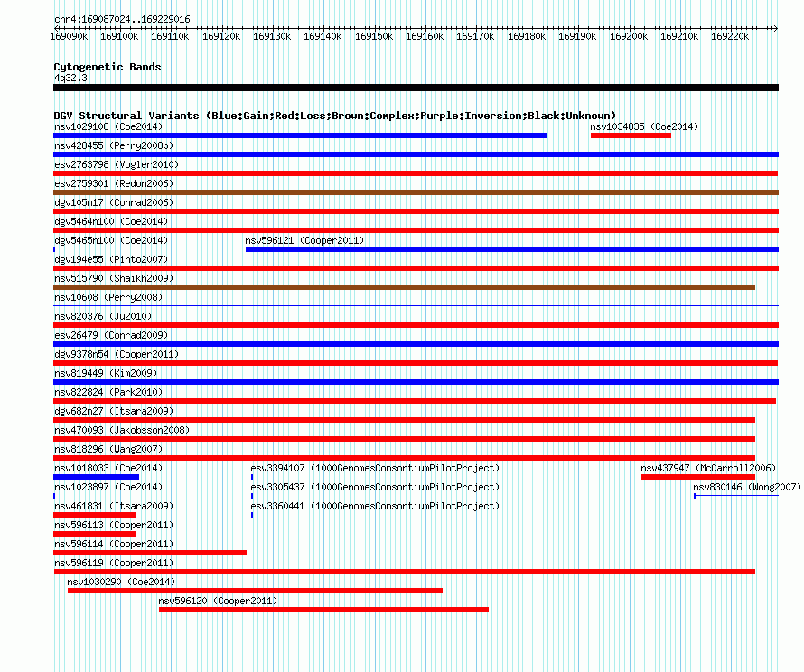
Task: Click the nsv596114 red loss bar
Action: click(x=150, y=553)
